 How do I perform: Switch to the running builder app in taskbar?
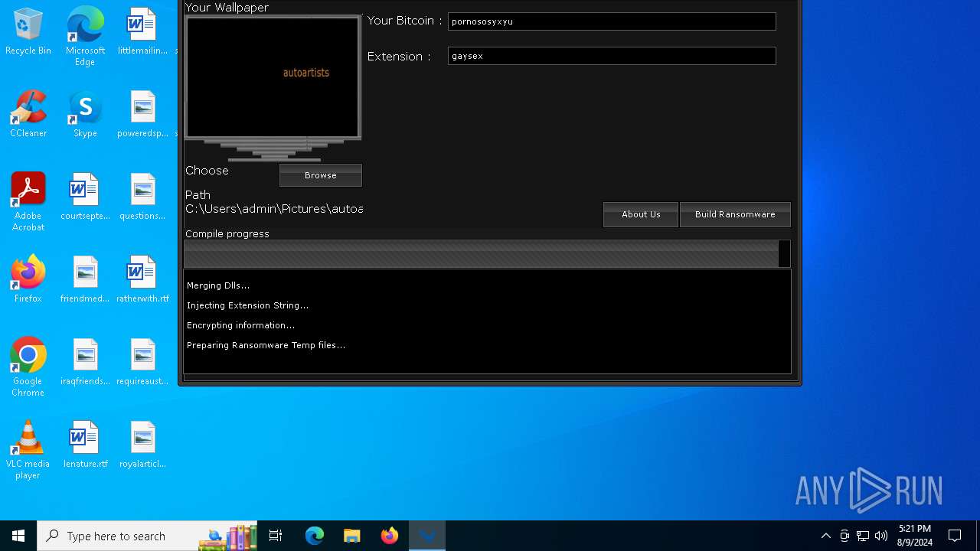pyautogui.click(x=427, y=536)
